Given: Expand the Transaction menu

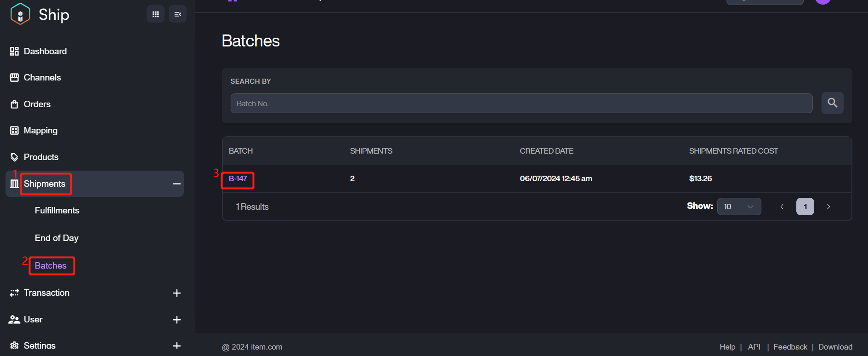Looking at the screenshot, I should click(176, 293).
